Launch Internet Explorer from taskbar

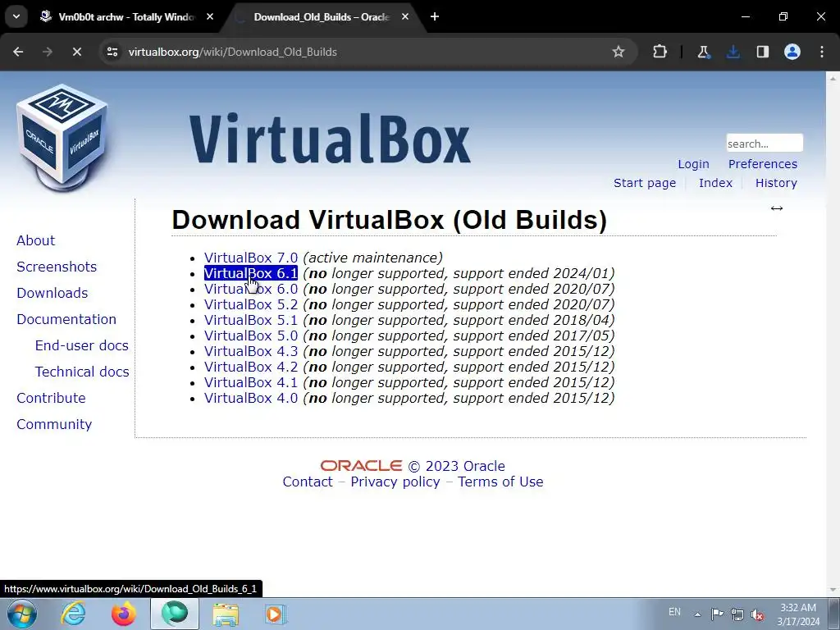pos(73,614)
